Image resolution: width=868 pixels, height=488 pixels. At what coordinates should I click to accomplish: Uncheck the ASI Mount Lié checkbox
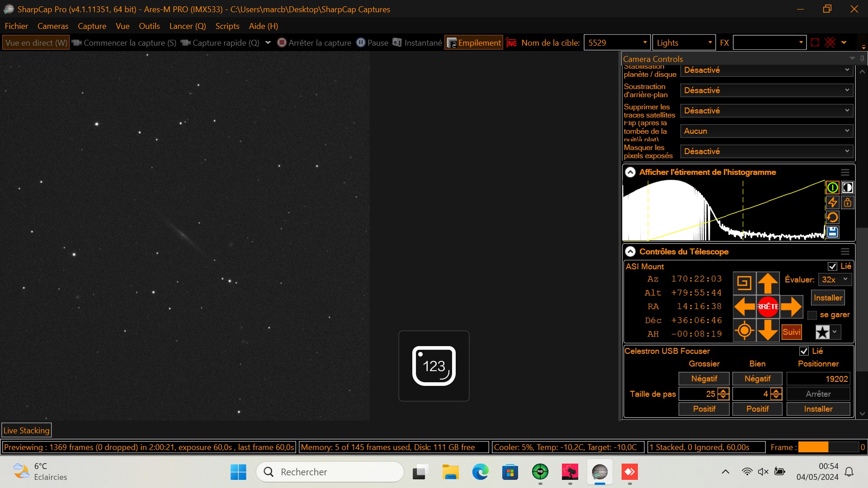point(832,267)
